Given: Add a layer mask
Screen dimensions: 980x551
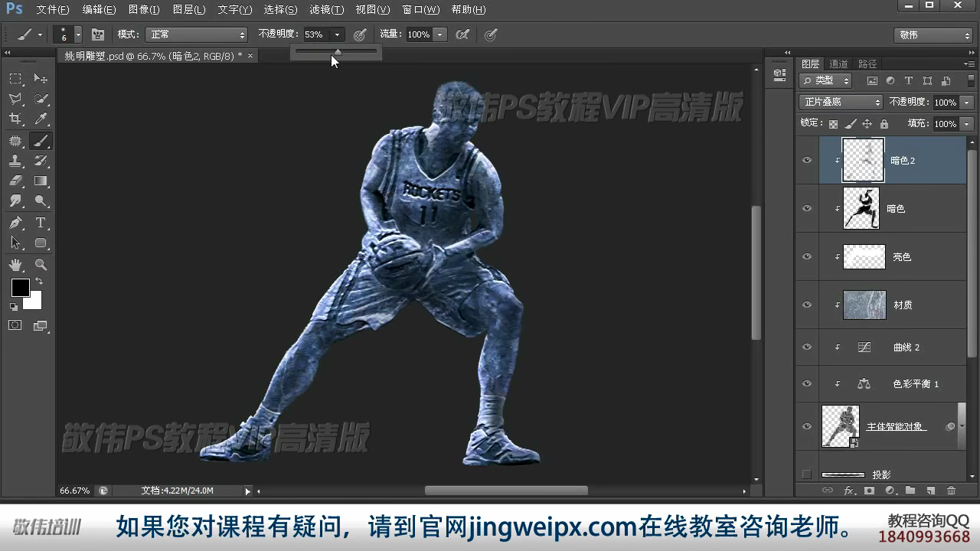Looking at the screenshot, I should (x=869, y=491).
